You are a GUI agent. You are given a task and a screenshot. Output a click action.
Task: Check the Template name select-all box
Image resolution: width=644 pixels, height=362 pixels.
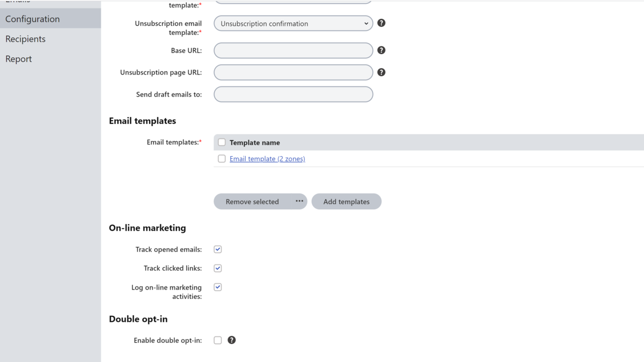[x=222, y=142]
